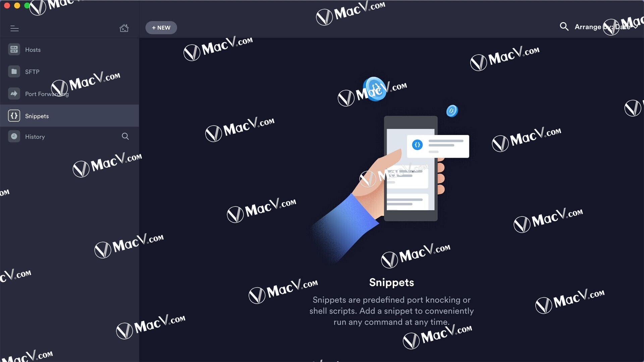Click the Snippets icon in sidebar
Image resolution: width=644 pixels, height=362 pixels.
coord(14,115)
